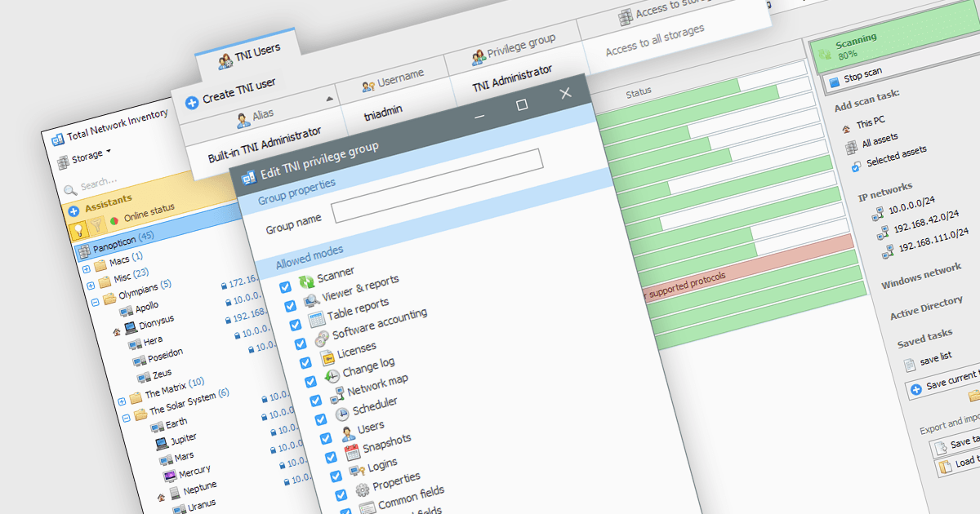Click the 192.168.42.0/24 network icon
980x514 pixels.
(882, 233)
